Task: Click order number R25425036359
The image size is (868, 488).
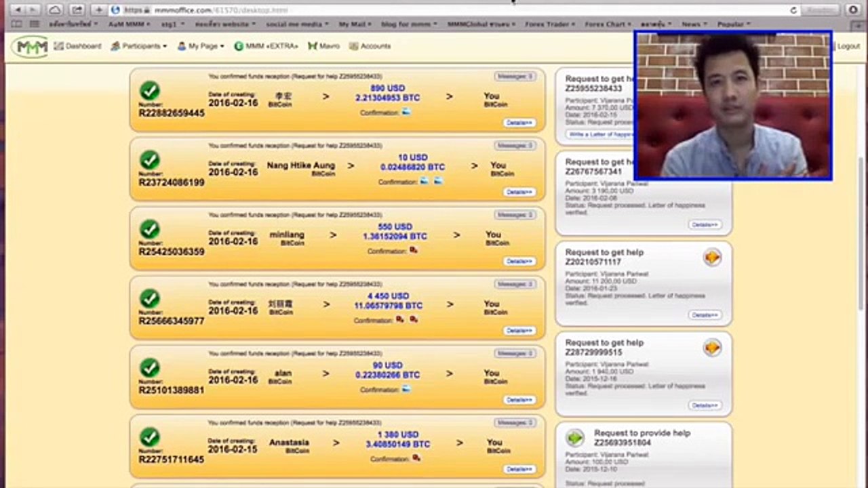Action: (x=172, y=251)
